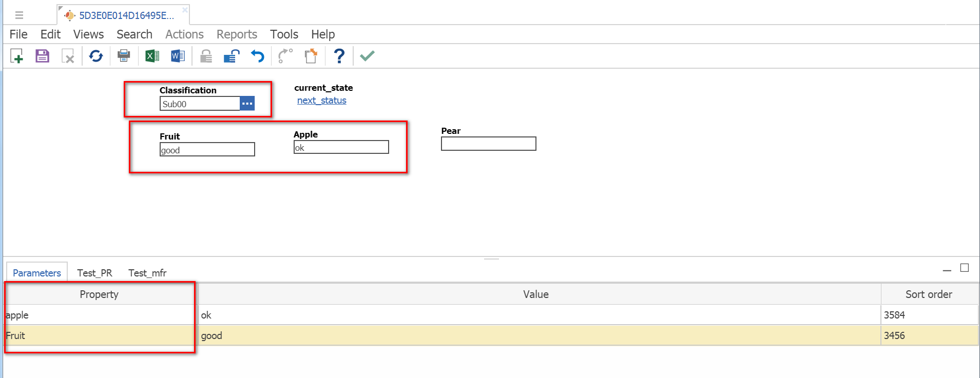Follow the next_status link
This screenshot has height=378, width=980.
tap(322, 101)
